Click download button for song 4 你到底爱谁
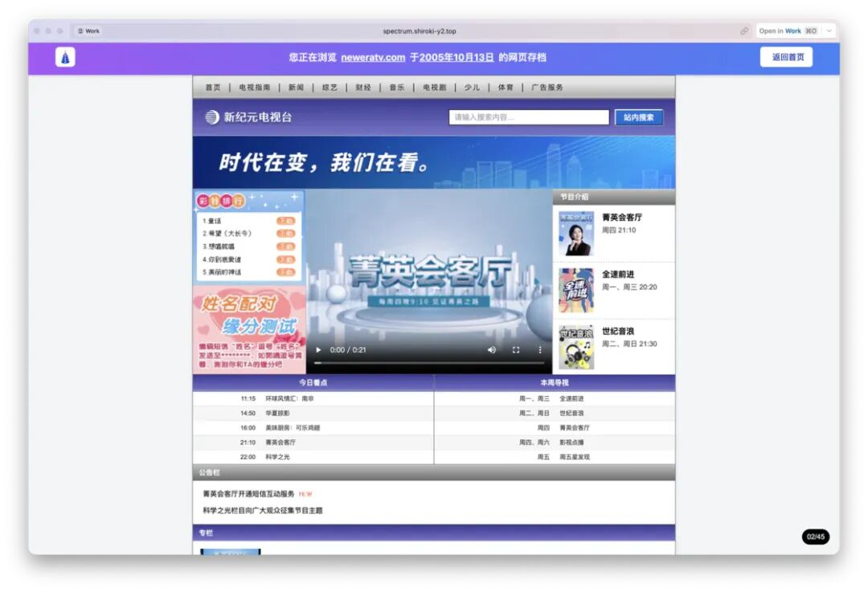This screenshot has height=592, width=868. coord(285,259)
